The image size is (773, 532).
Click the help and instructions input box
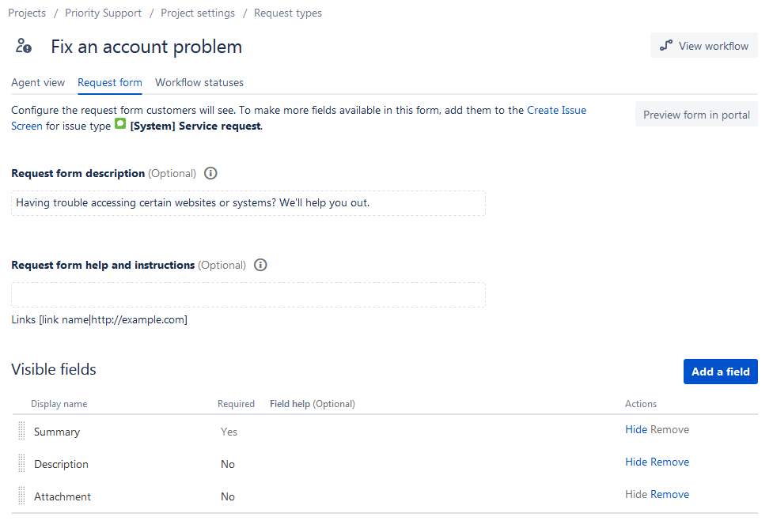[x=248, y=295]
